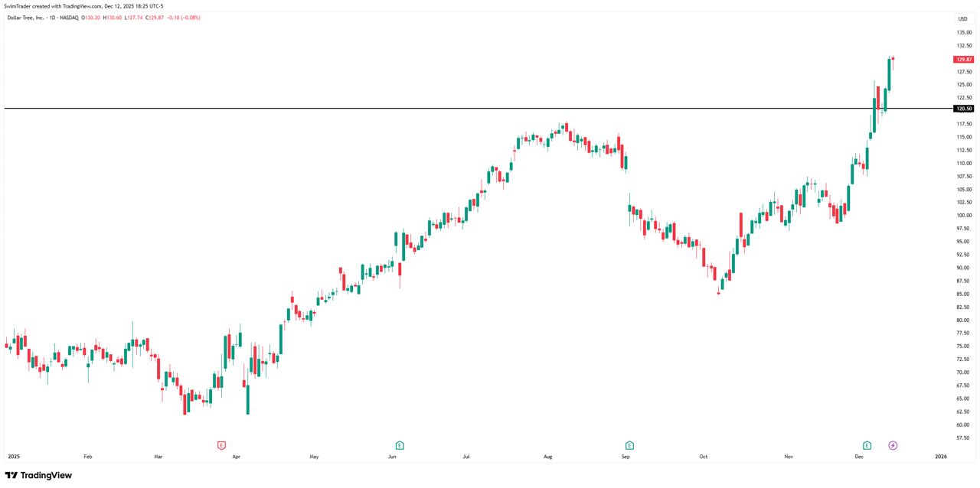Click the green earnings marker near September

point(629,445)
